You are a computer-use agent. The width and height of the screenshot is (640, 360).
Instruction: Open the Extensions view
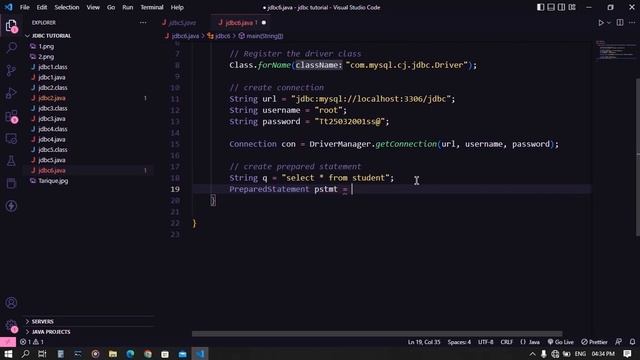11,116
